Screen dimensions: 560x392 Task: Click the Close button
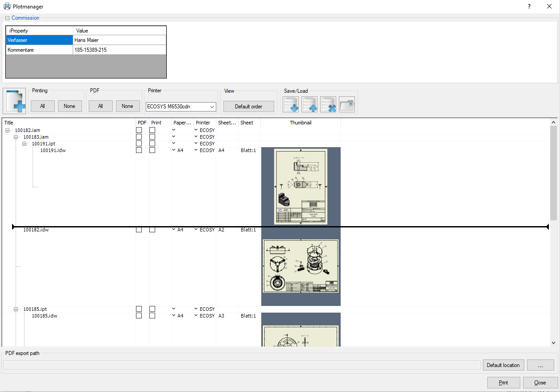pos(540,383)
